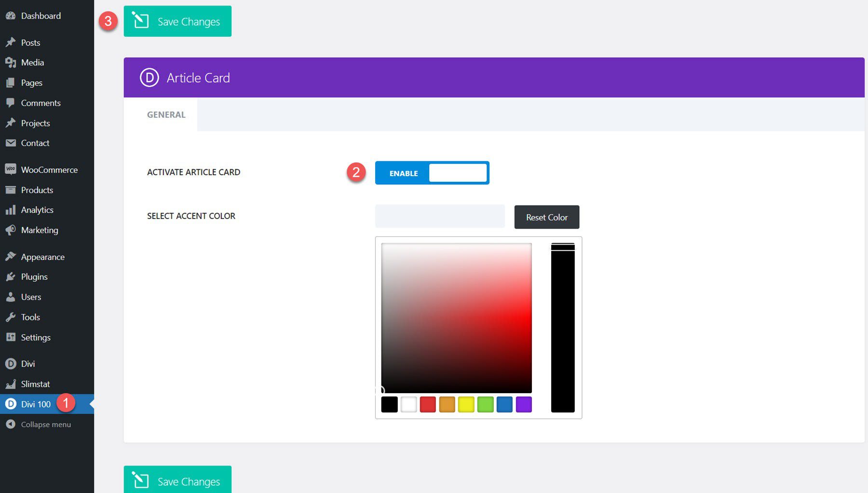Viewport: 868px width, 493px height.
Task: Select the Comments speech bubble icon
Action: (x=11, y=103)
